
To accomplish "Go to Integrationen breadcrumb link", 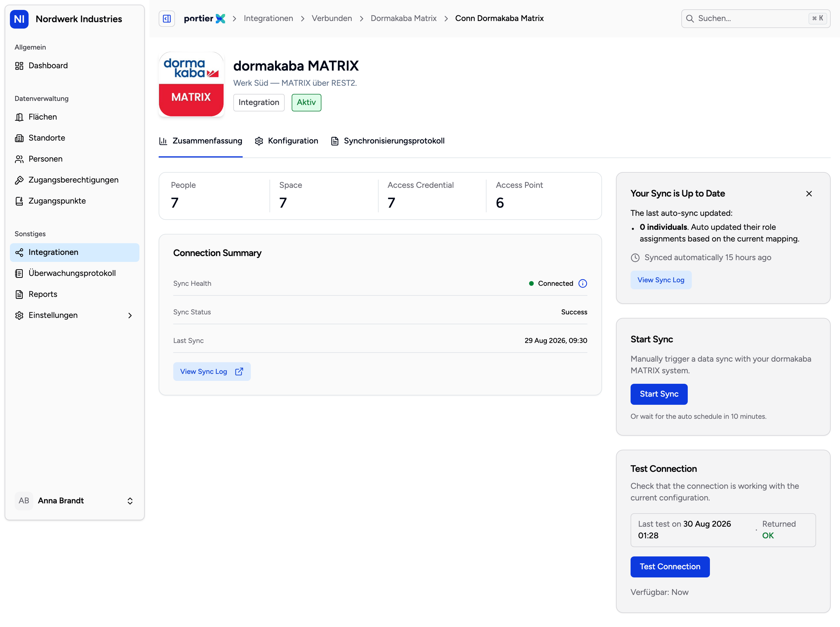I will click(x=268, y=19).
